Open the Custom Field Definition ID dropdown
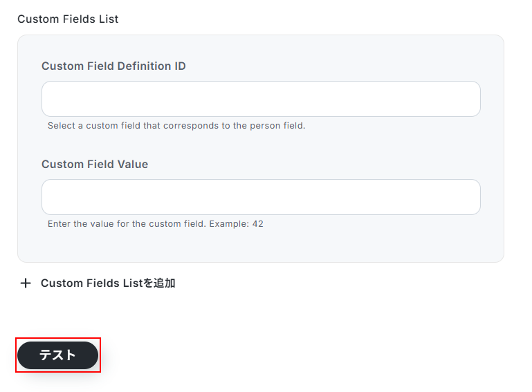532x392 pixels. pyautogui.click(x=261, y=99)
